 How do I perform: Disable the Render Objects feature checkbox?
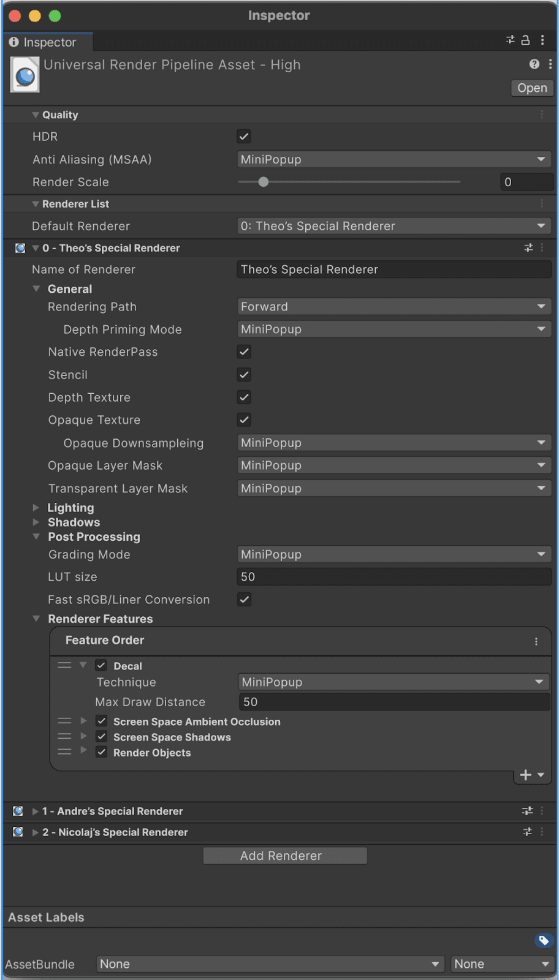[102, 752]
